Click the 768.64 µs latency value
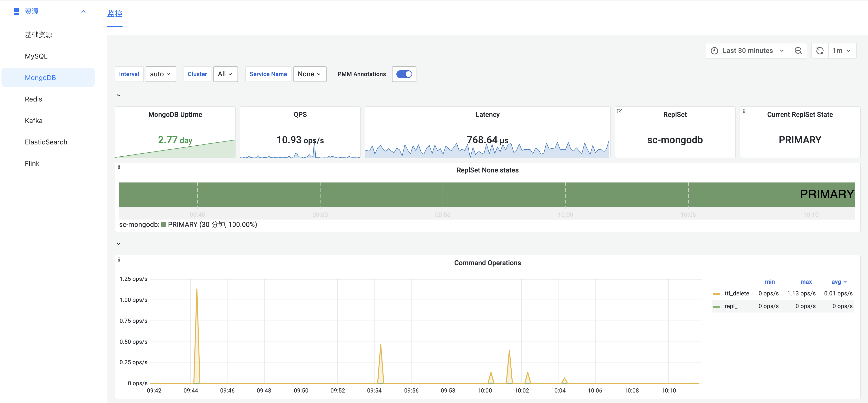Image resolution: width=868 pixels, height=403 pixels. click(487, 140)
